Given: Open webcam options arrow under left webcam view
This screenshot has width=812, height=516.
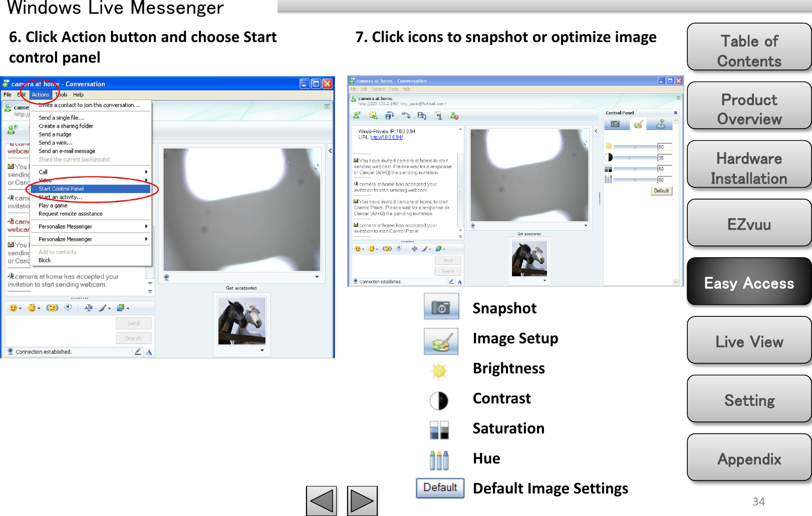Looking at the screenshot, I should [x=317, y=277].
